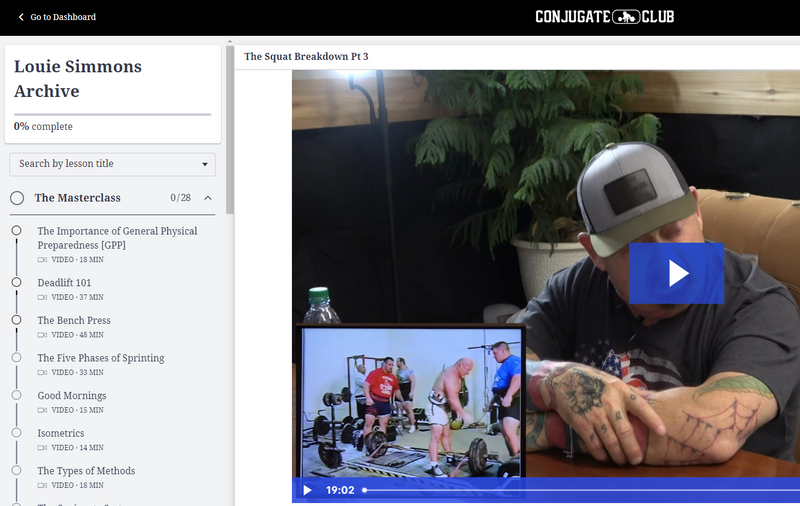Open The Five Phases of Sprinting lesson
Screen dimensions: 800x506
pyautogui.click(x=100, y=358)
